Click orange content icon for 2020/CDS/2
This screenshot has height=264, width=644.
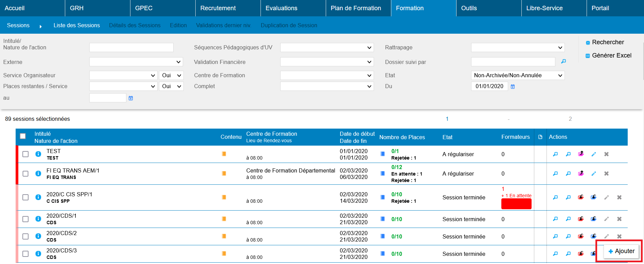click(x=224, y=236)
